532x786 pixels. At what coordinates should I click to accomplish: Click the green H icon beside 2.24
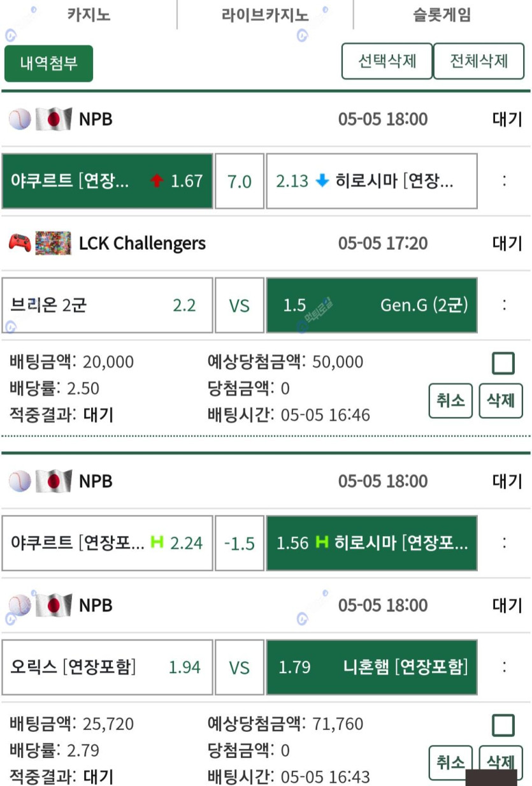pyautogui.click(x=157, y=542)
